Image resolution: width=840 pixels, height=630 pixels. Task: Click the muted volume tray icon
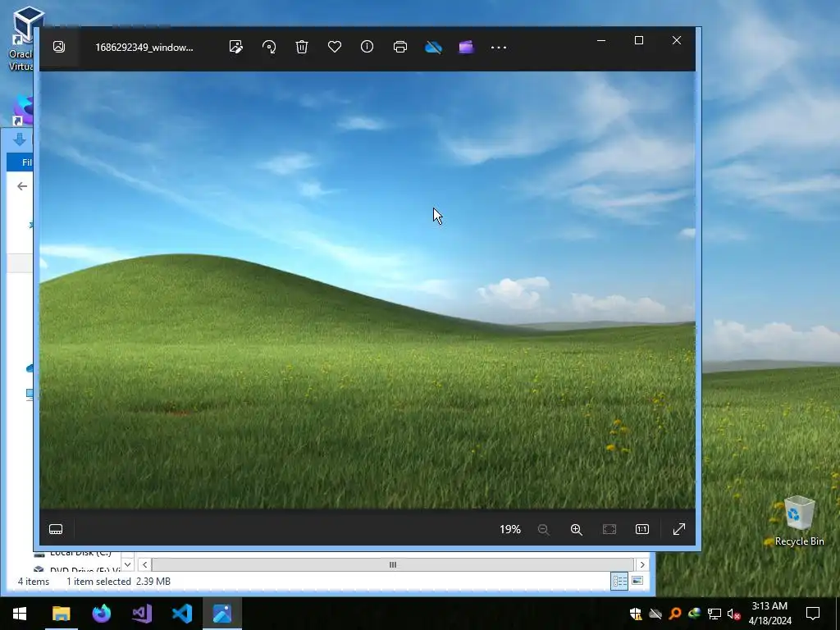pyautogui.click(x=733, y=614)
